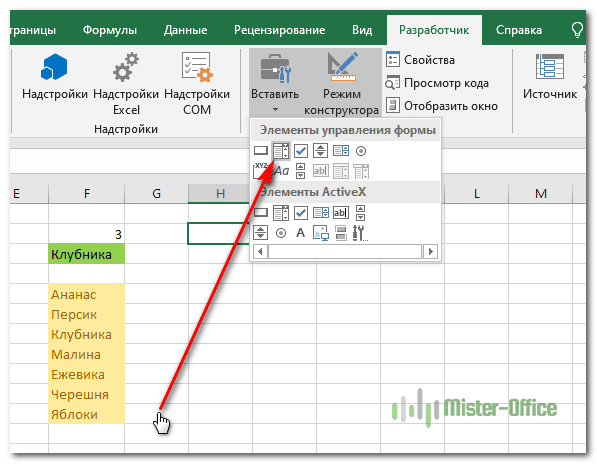Open the Рецензирование ribbon tab
The width and height of the screenshot is (597, 464).
279,30
